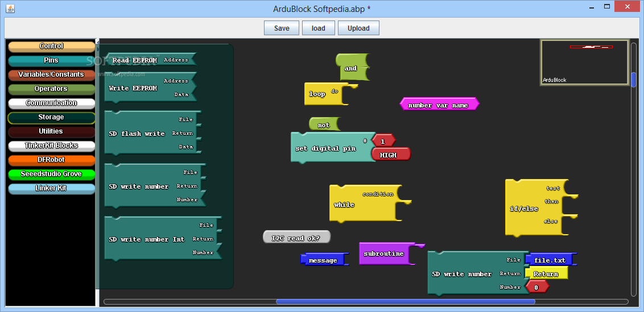Pick the SD flash write palette block
Viewport: 644px width, 312px height.
point(152,133)
